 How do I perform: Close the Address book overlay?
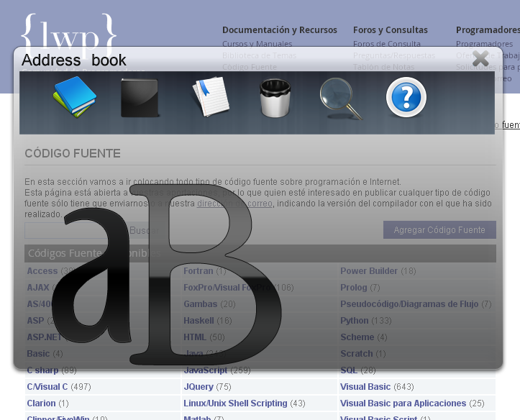[480, 59]
